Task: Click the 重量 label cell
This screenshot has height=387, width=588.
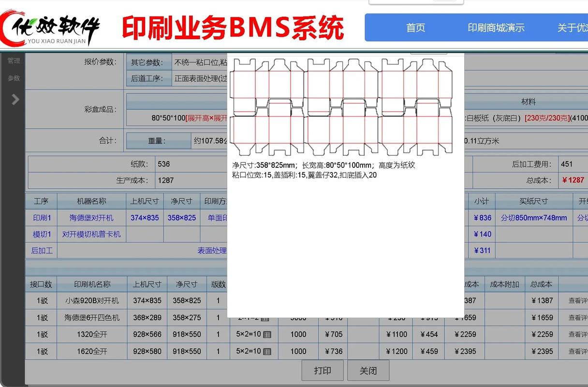Action: (158, 141)
